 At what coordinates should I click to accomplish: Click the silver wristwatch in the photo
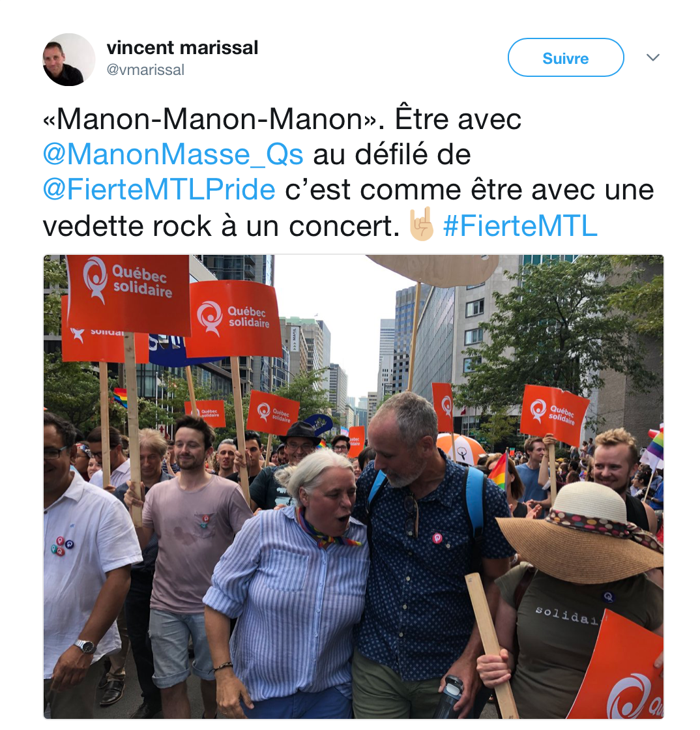85,646
